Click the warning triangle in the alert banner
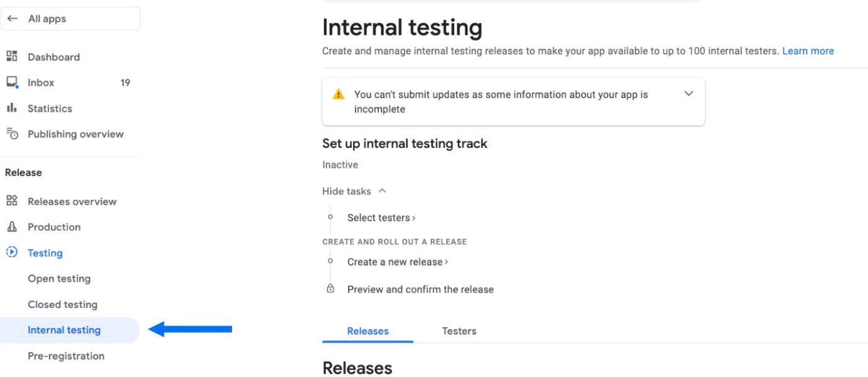This screenshot has height=377, width=868. coord(338,94)
